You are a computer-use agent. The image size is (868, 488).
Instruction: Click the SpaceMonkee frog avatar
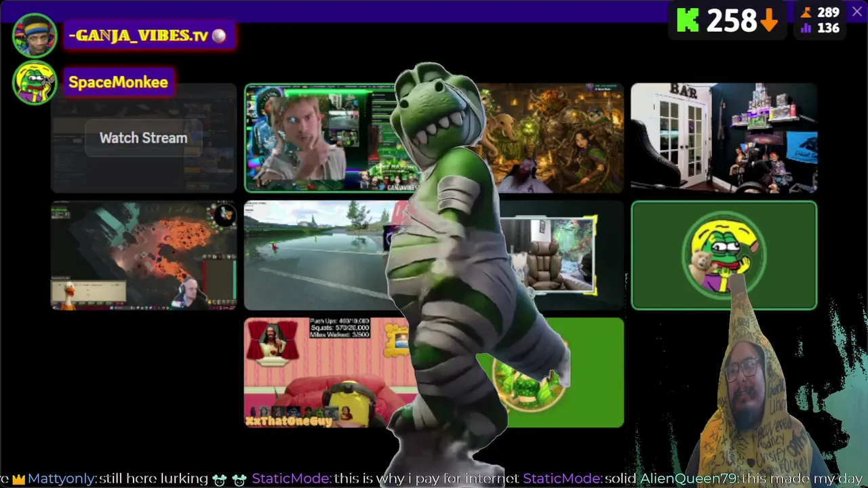pyautogui.click(x=35, y=83)
